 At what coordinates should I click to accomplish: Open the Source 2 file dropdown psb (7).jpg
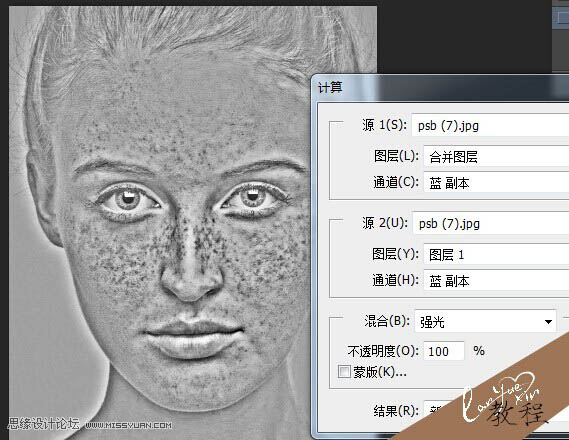pos(491,223)
